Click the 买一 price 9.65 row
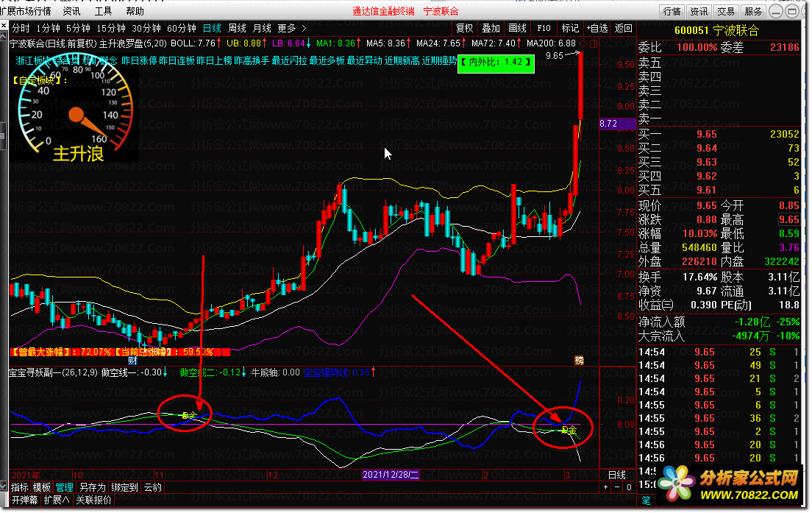This screenshot has height=513, width=812. click(x=719, y=134)
